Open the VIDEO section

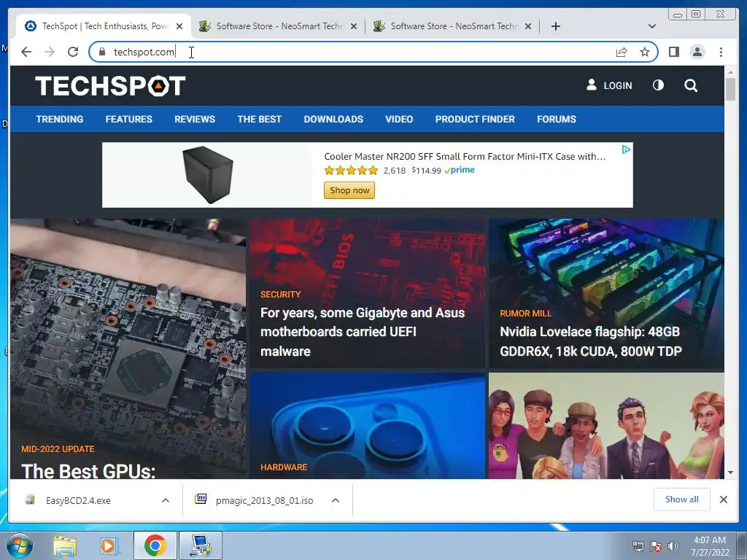pos(399,119)
